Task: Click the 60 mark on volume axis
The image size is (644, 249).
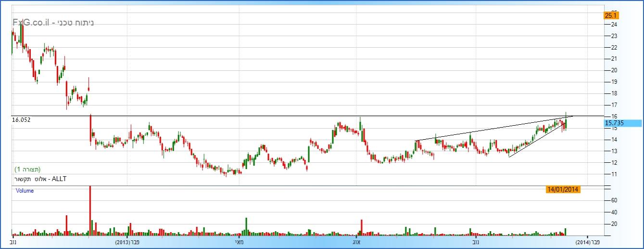Action: pyautogui.click(x=614, y=200)
